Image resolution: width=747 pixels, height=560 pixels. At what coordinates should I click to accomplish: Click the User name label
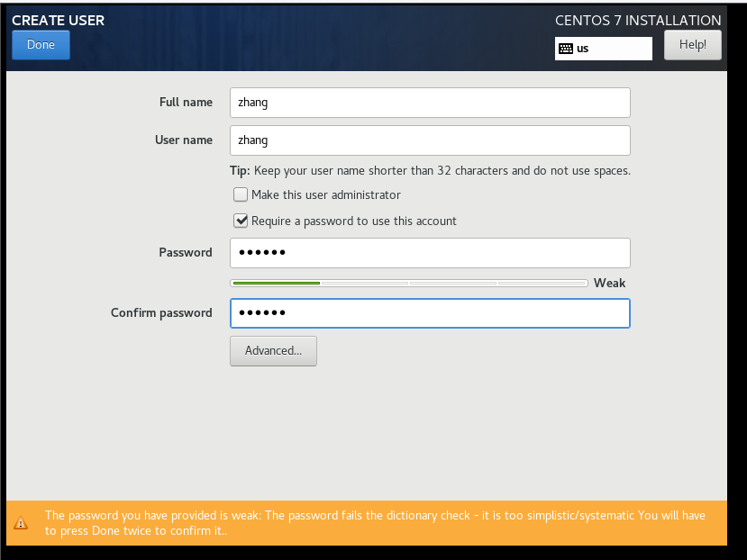click(184, 140)
